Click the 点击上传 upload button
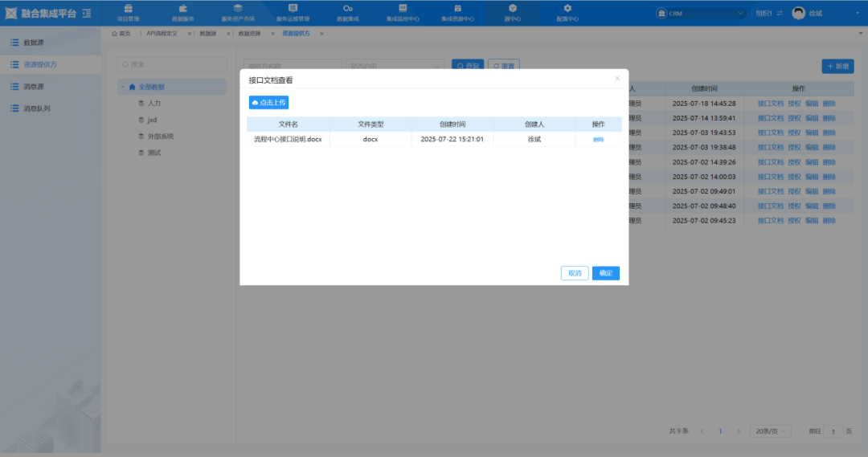868x457 pixels. point(268,103)
